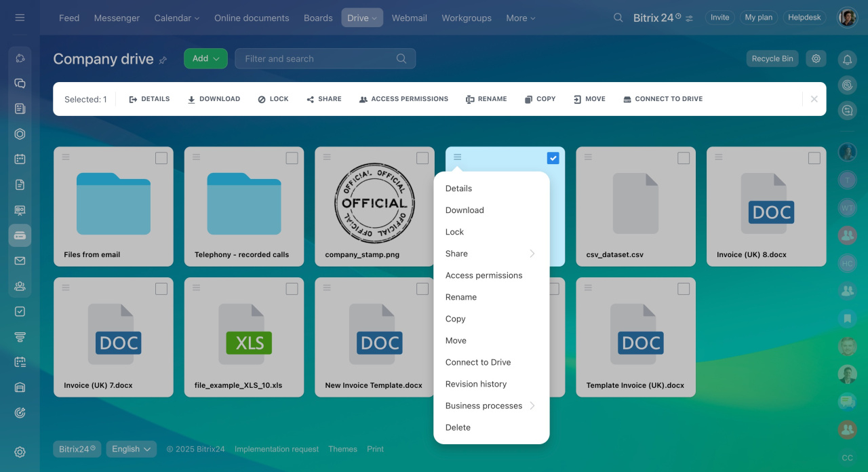Viewport: 868px width, 472px height.
Task: Click the Implementation request link
Action: [276, 449]
